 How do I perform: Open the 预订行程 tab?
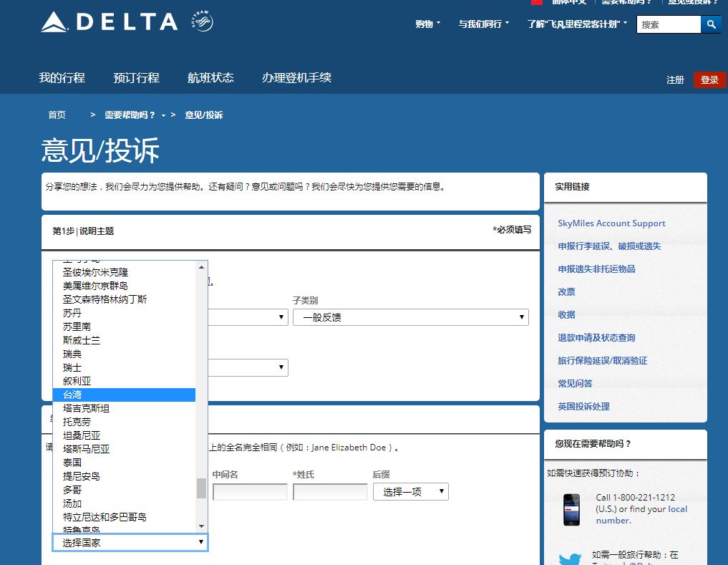point(137,77)
